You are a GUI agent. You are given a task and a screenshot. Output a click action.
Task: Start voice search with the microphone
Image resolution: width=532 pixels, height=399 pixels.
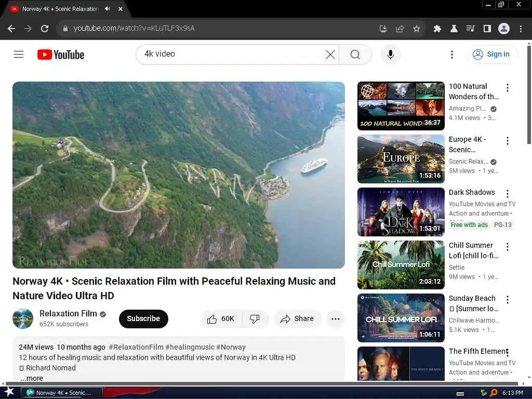point(391,54)
